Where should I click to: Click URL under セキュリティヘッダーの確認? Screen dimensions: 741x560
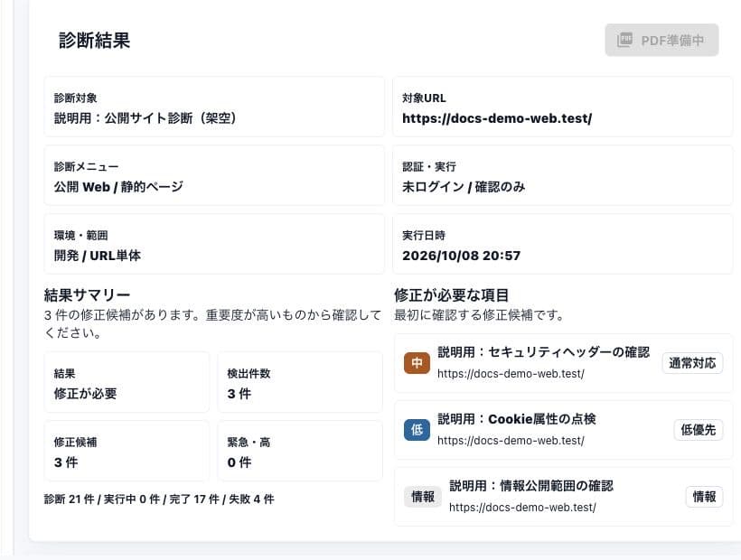coord(511,374)
